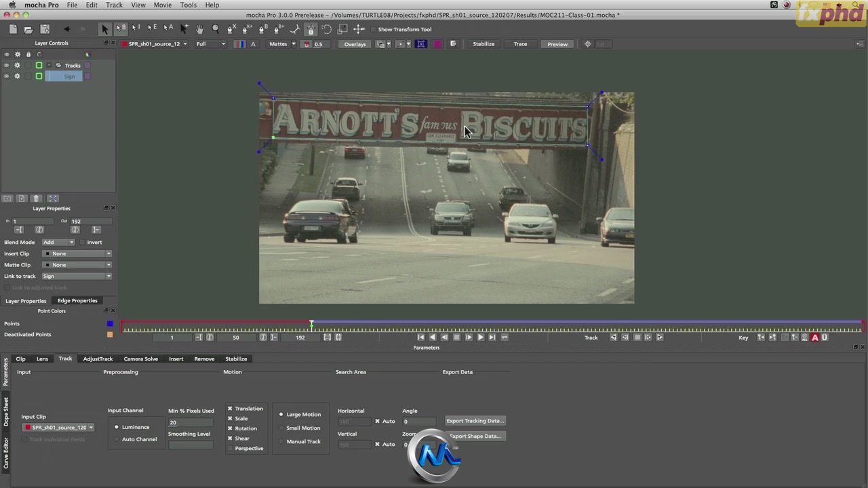868x488 pixels.
Task: Switch to the AdjustTrack tab
Action: 98,359
